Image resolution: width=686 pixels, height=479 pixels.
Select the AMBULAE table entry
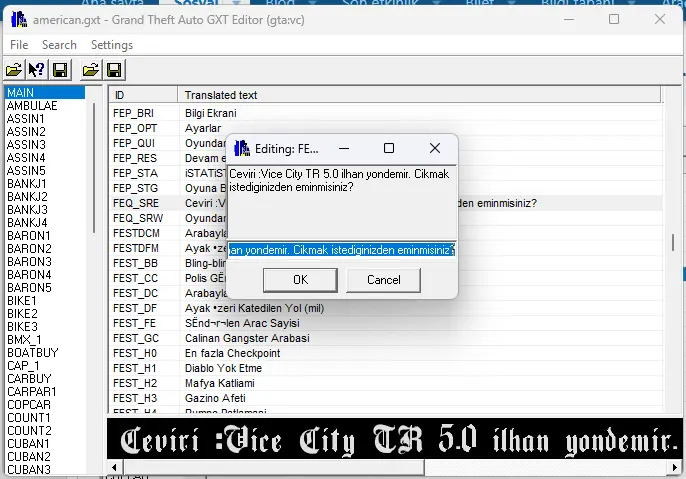(32, 105)
